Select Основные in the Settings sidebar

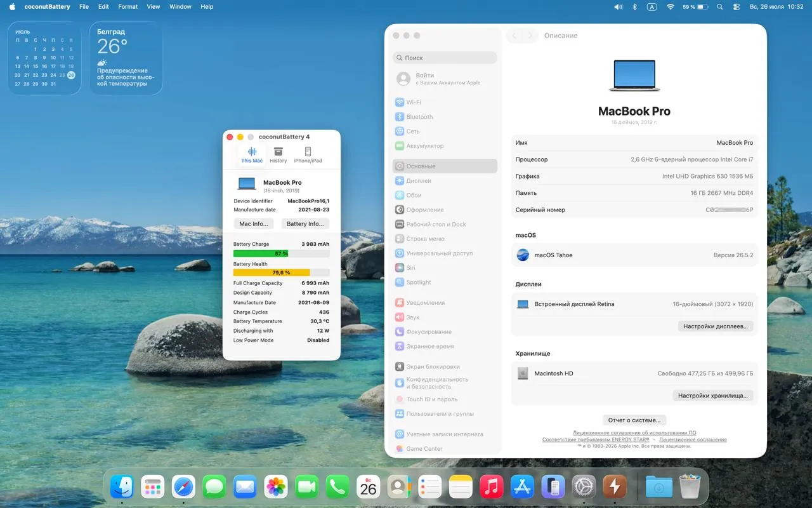tap(445, 166)
